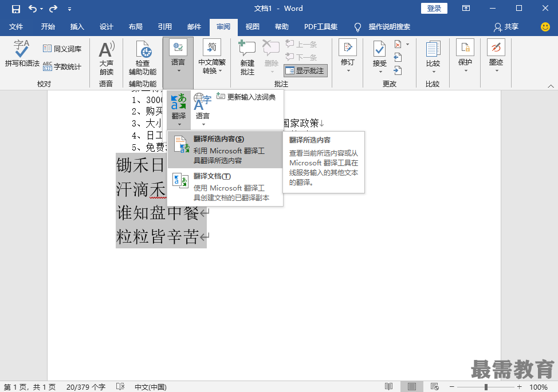Open the 接受 accept changes dropdown
This screenshot has height=392, width=558.
click(x=380, y=57)
